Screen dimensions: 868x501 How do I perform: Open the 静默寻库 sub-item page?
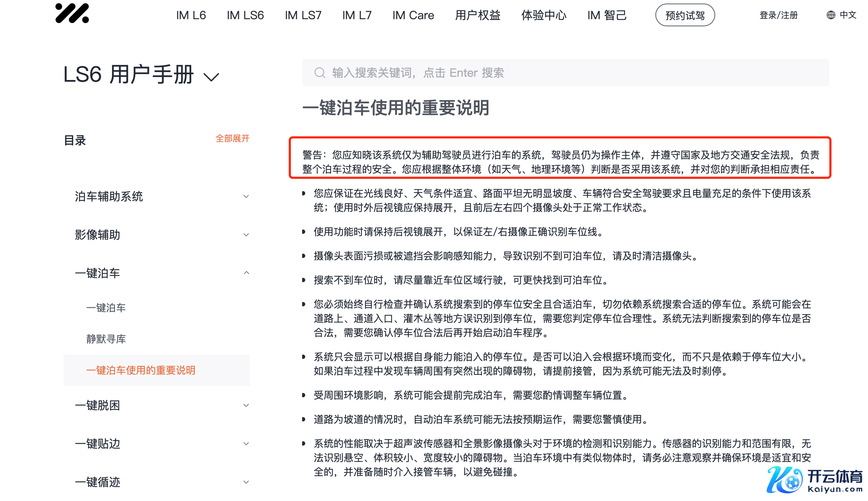[106, 339]
